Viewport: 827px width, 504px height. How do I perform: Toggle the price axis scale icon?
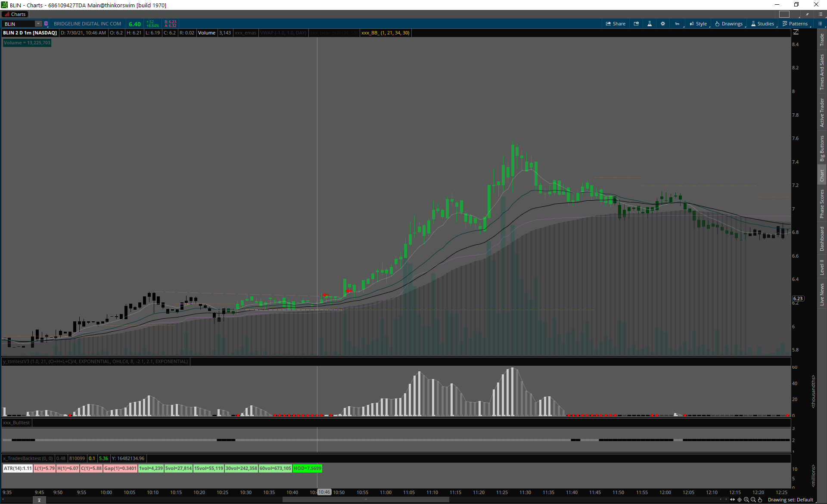click(796, 32)
